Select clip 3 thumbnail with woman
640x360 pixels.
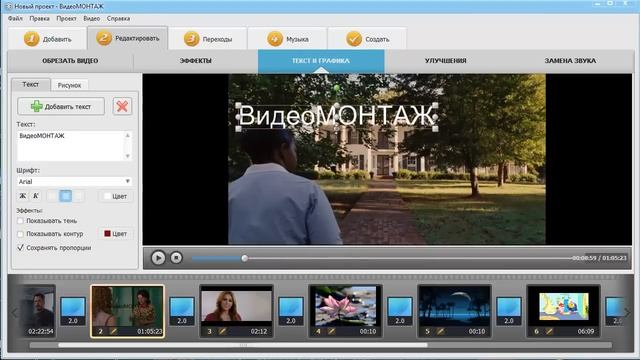[236, 311]
